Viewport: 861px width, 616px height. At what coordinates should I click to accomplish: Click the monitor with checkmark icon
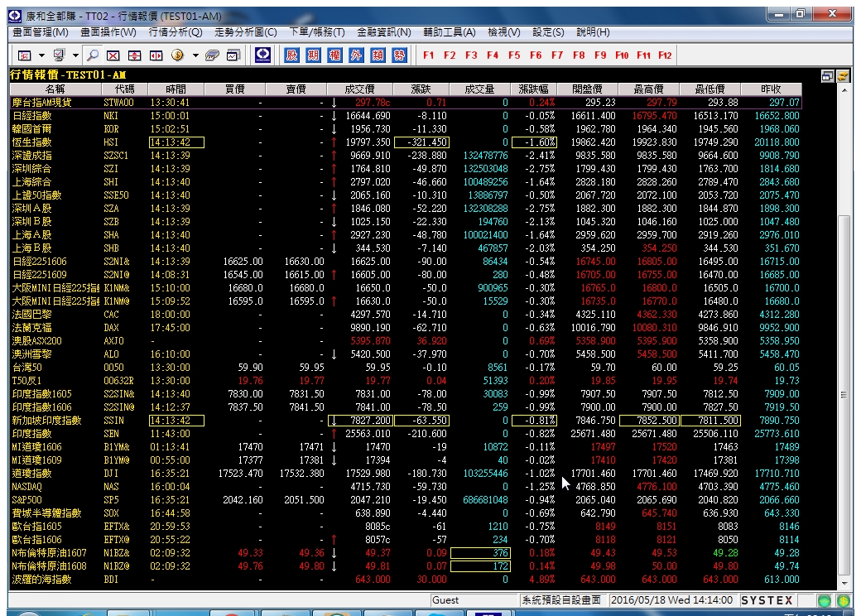coord(59,55)
